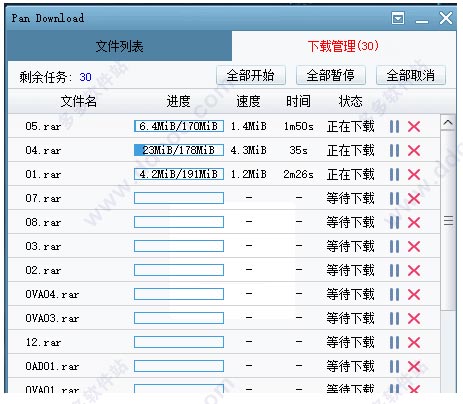Close the Pan Download window
The height and width of the screenshot is (404, 463).
pyautogui.click(x=446, y=18)
